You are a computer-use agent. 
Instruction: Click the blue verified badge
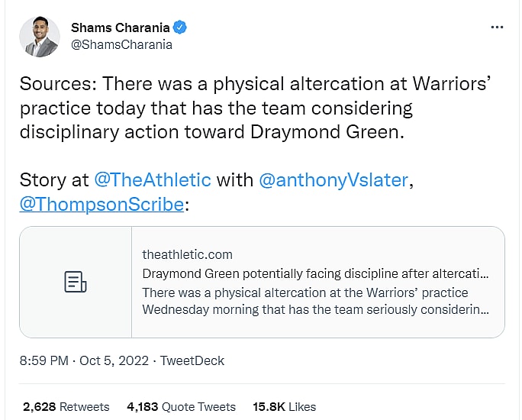(x=180, y=27)
